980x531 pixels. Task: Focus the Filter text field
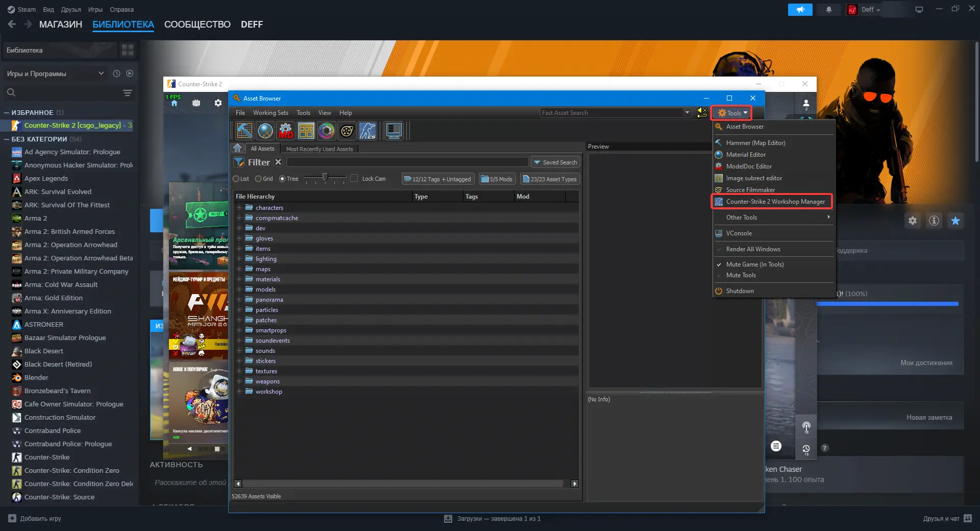tap(407, 162)
